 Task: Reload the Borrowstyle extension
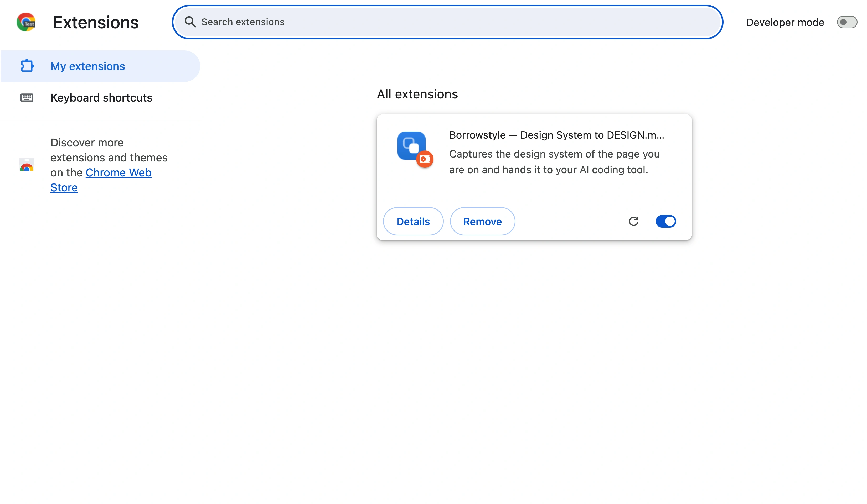pos(634,221)
